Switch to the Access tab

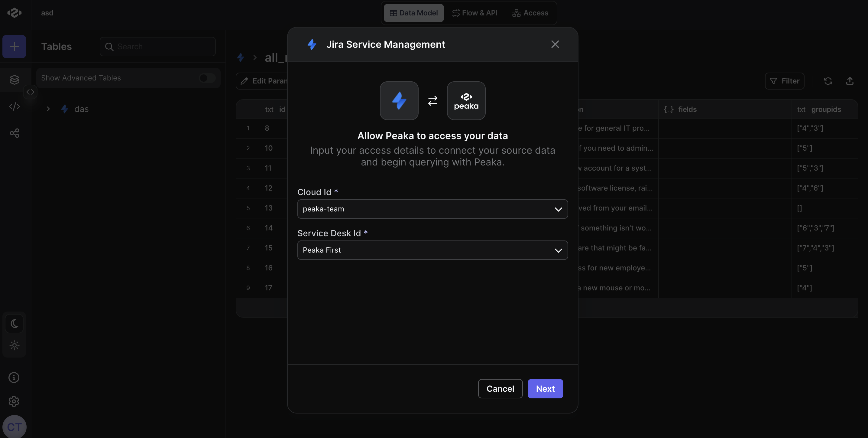pos(530,13)
